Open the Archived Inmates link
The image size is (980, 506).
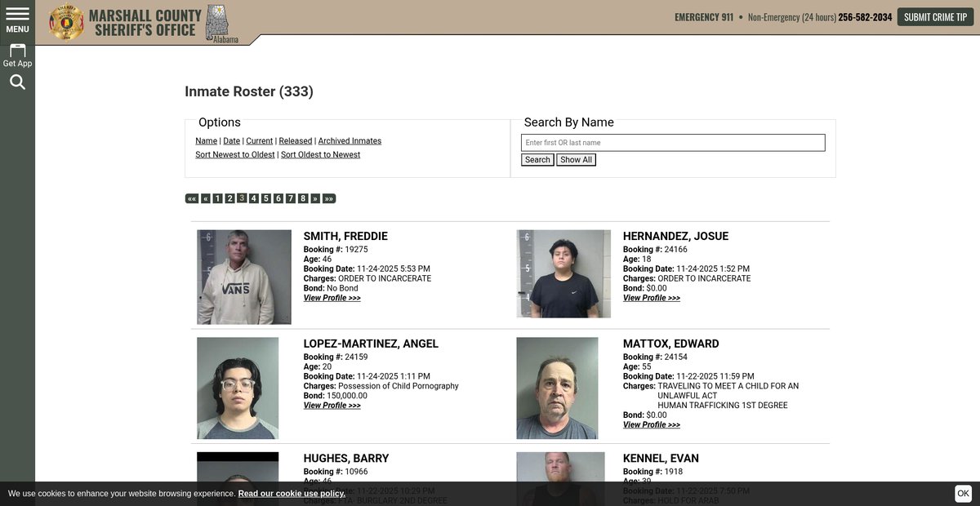[350, 141]
